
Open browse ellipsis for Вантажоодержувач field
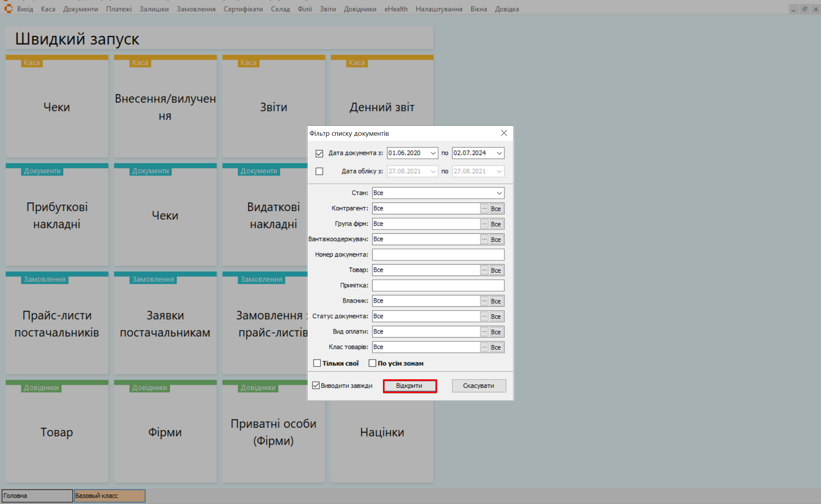pos(484,239)
